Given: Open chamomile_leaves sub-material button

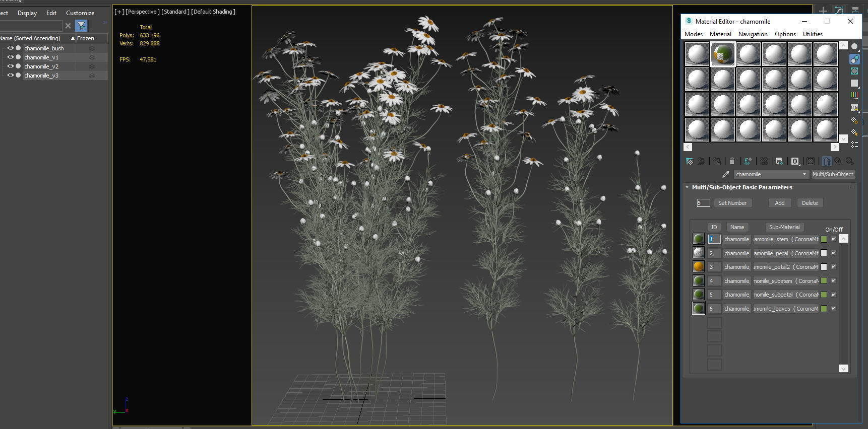Looking at the screenshot, I should pos(785,309).
